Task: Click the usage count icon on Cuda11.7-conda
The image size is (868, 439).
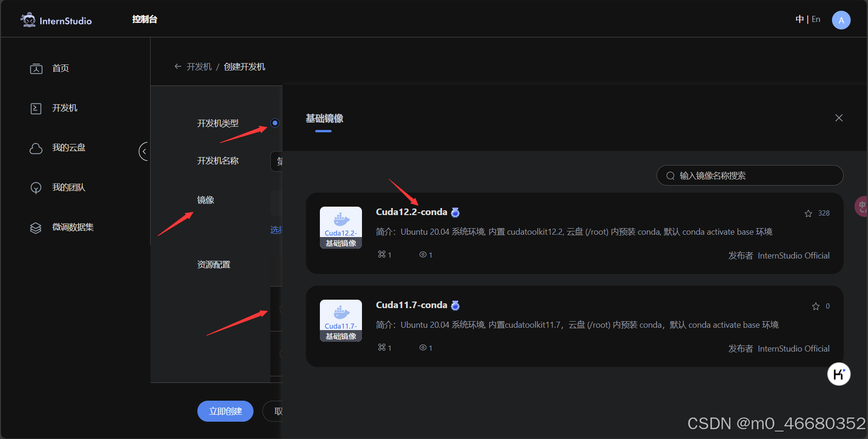Action: [382, 347]
